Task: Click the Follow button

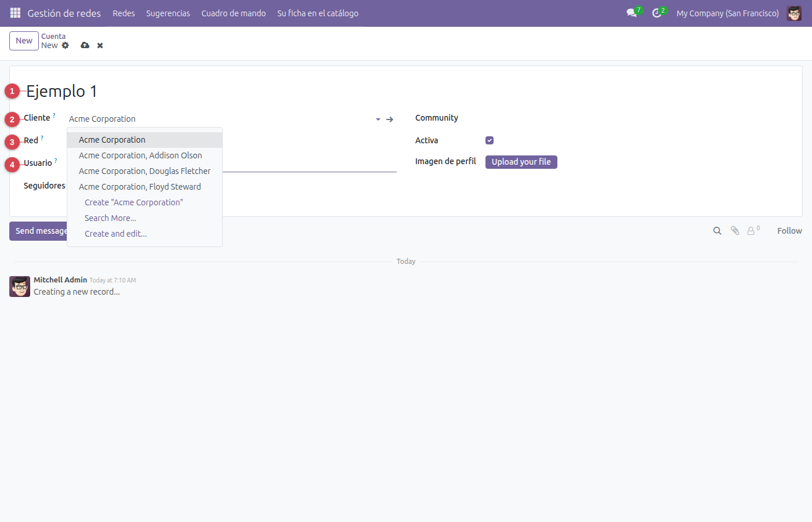Action: coord(789,231)
